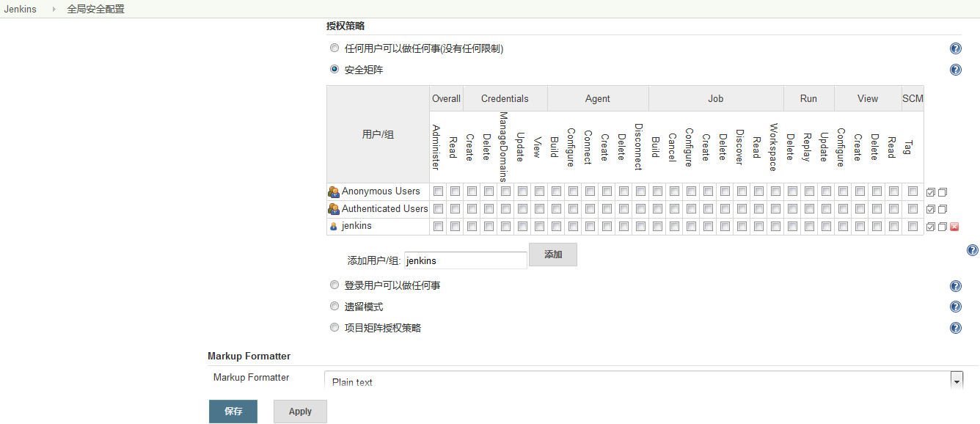Check Overall Read for Anonymous Users
The image size is (980, 424).
click(x=455, y=191)
